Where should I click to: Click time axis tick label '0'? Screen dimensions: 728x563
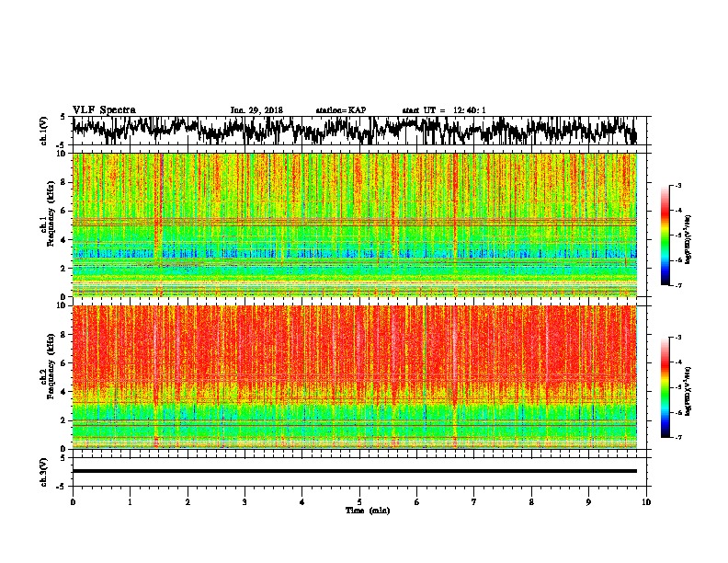(73, 502)
